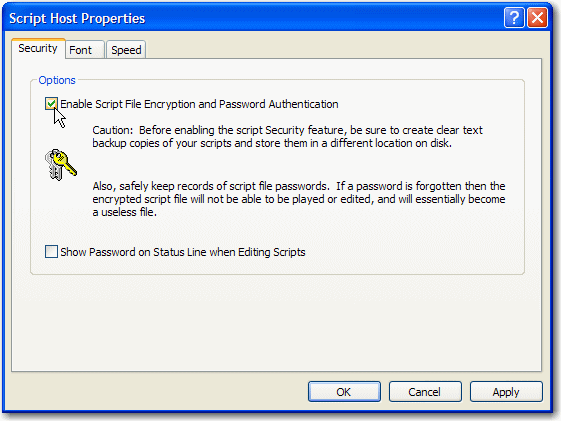Open the Speed tab
This screenshot has width=561, height=421.
pyautogui.click(x=126, y=50)
